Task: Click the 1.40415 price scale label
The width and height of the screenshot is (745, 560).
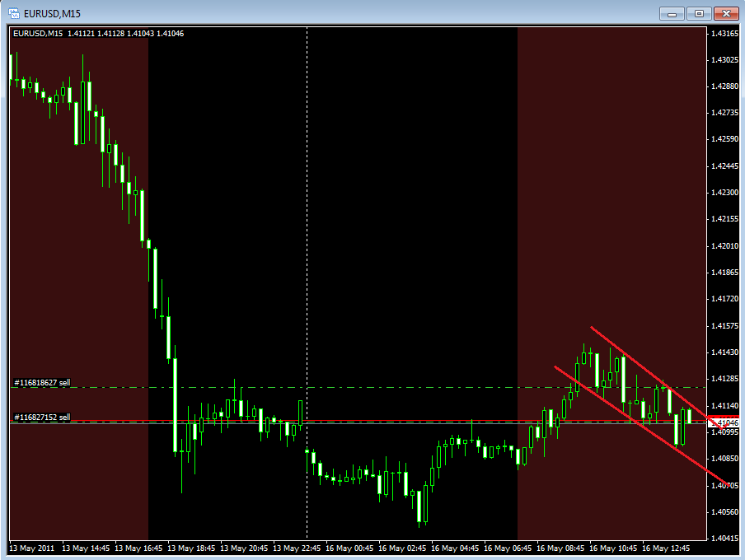Action: 725,538
